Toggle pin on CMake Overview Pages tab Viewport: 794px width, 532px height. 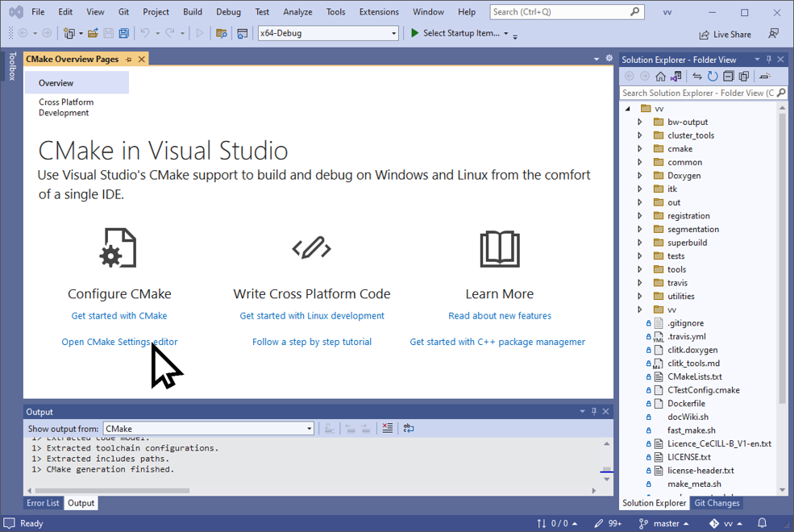(x=129, y=60)
